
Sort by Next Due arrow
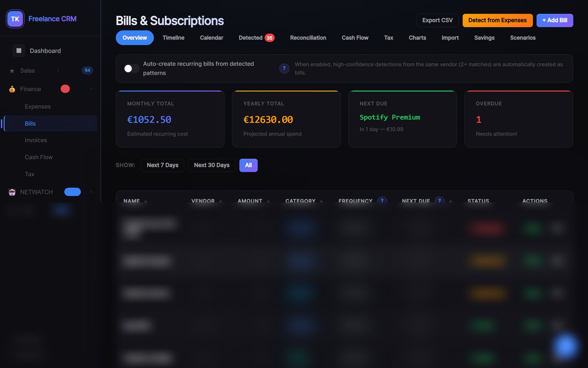pyautogui.click(x=451, y=201)
